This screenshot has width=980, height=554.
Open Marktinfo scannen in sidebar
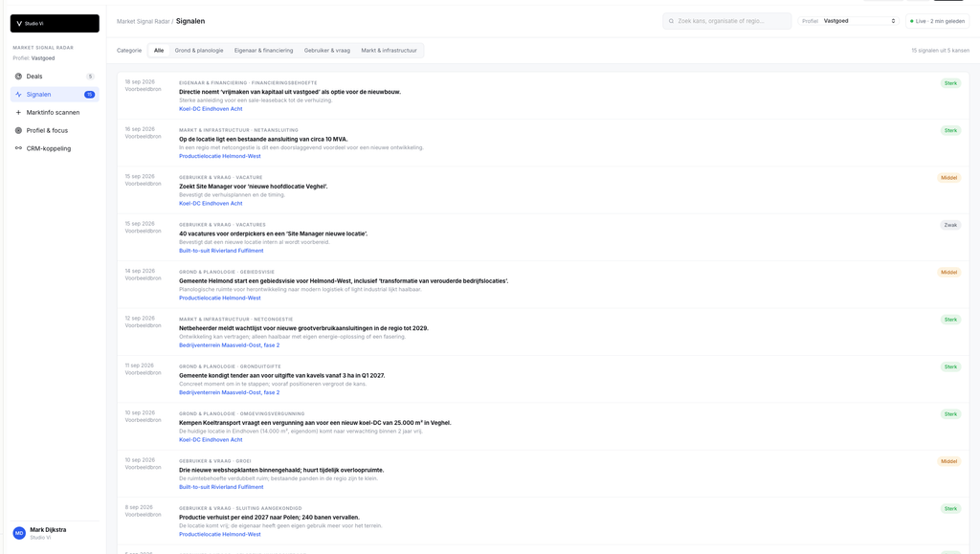click(55, 112)
